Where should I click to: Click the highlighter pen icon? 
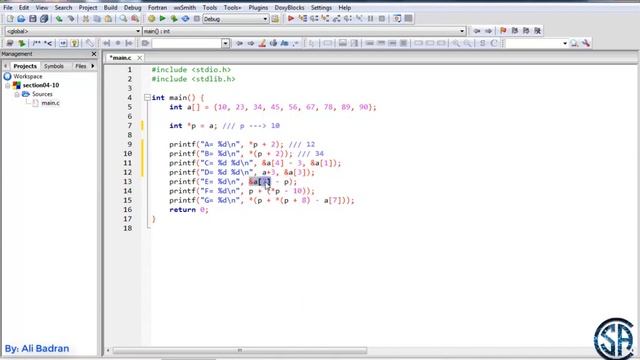(x=262, y=43)
